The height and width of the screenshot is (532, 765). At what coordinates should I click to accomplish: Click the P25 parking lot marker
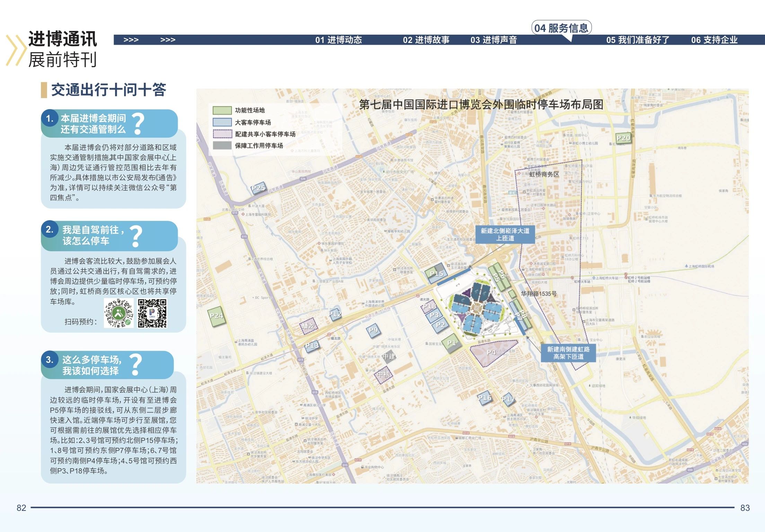pyautogui.click(x=258, y=188)
